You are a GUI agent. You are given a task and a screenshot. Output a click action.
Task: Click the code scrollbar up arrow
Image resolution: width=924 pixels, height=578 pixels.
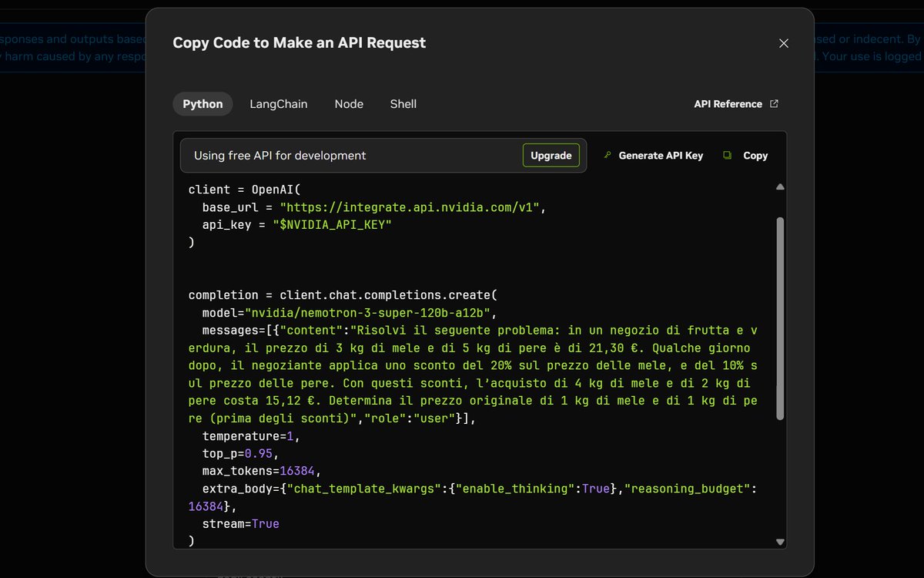tap(780, 187)
